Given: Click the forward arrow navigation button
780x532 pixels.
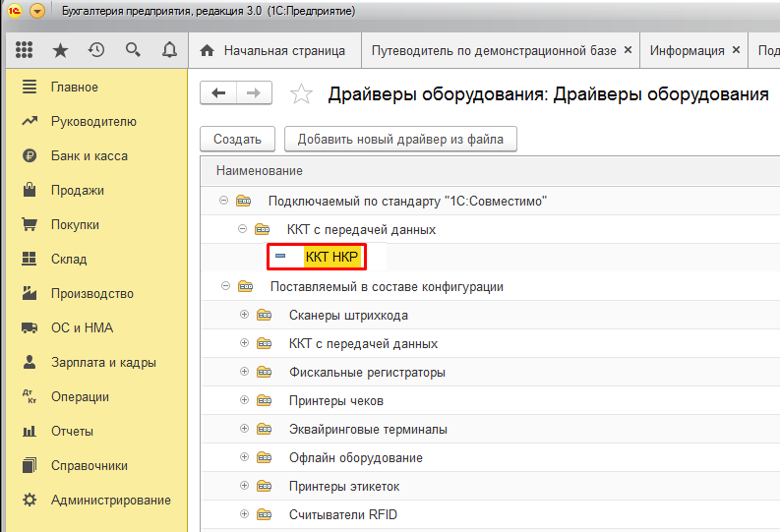Looking at the screenshot, I should (x=254, y=93).
